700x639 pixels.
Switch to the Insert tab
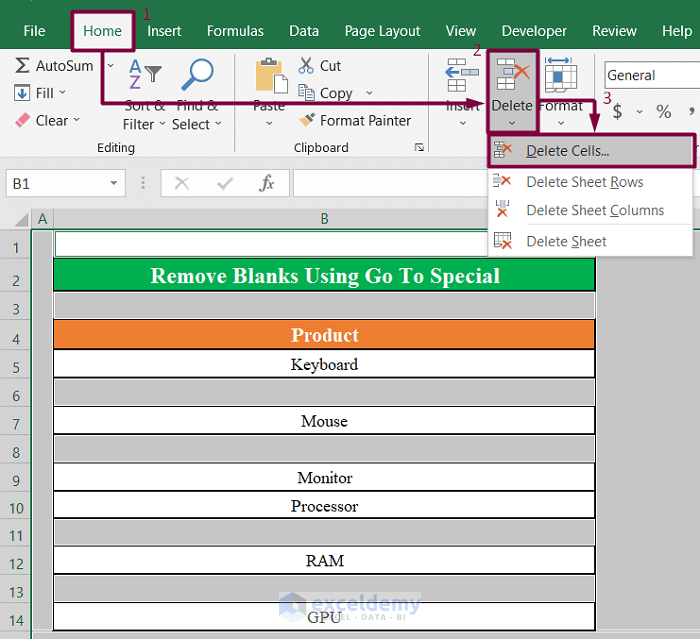point(164,31)
